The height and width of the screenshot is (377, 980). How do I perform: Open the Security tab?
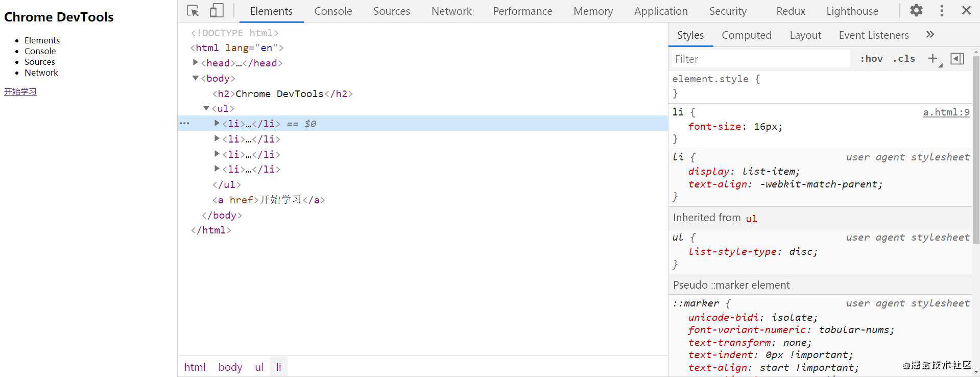point(728,11)
